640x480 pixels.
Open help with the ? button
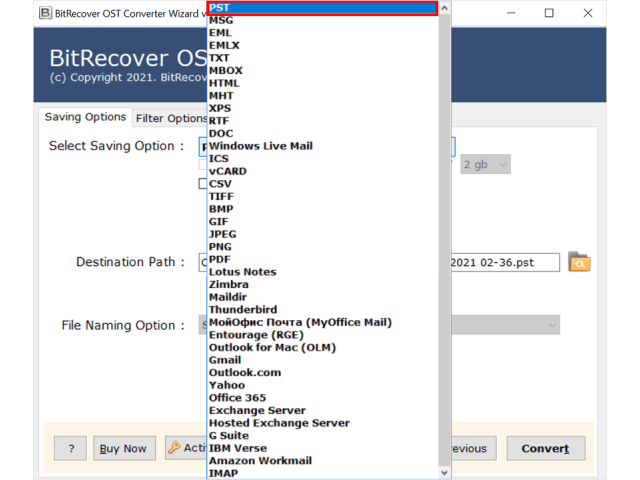tap(70, 449)
